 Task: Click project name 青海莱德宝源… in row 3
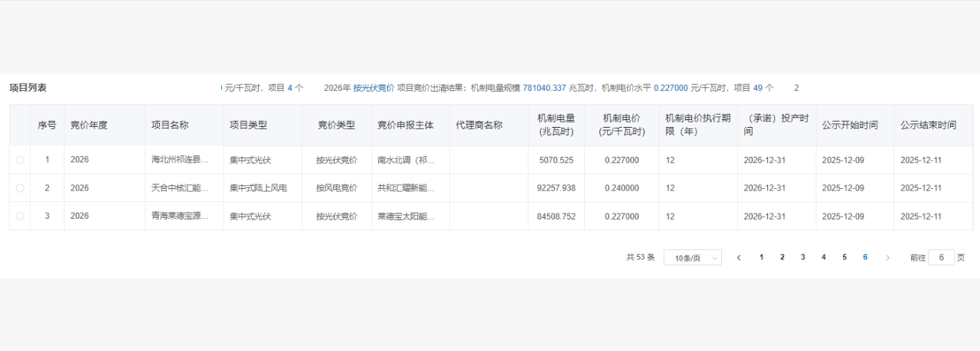coord(180,216)
